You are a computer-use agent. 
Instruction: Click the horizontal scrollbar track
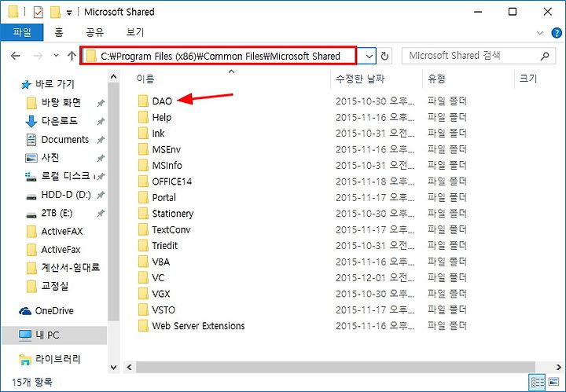point(335,368)
